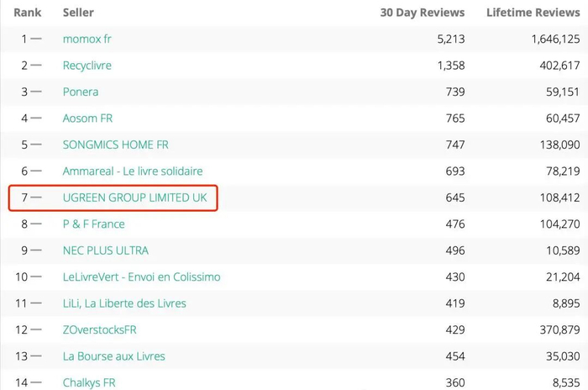Select LeLivreVert - Envoi en Colissimo link
The width and height of the screenshot is (588, 390).
(140, 277)
